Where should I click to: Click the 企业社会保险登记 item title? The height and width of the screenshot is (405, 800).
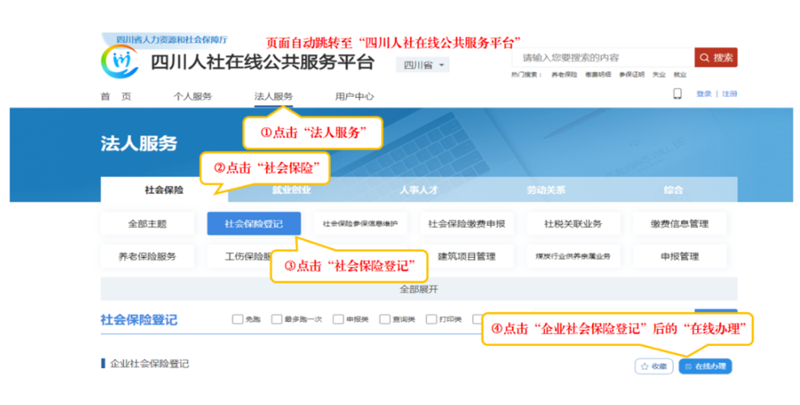click(149, 364)
